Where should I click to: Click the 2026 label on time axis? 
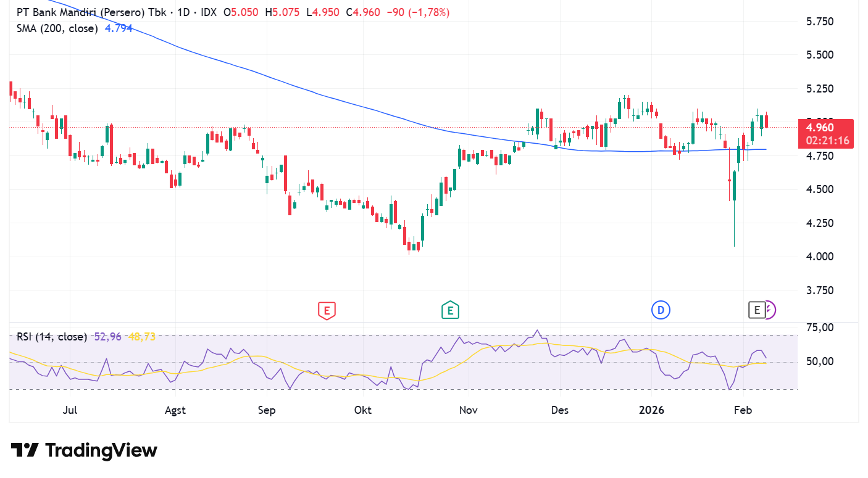[x=651, y=410]
